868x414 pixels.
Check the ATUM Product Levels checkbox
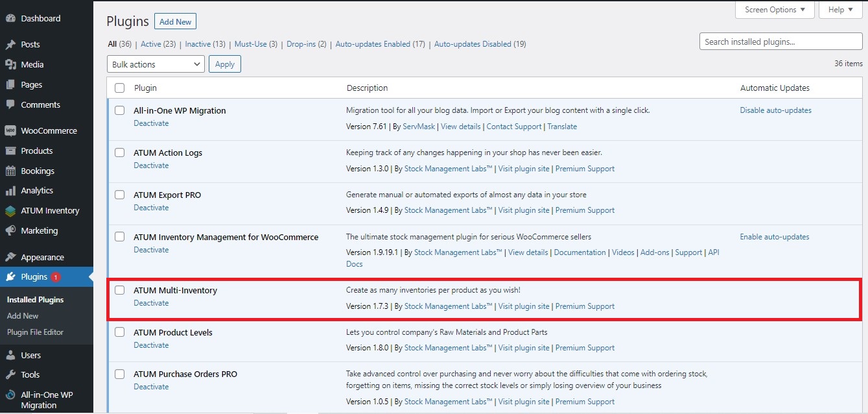click(x=119, y=332)
